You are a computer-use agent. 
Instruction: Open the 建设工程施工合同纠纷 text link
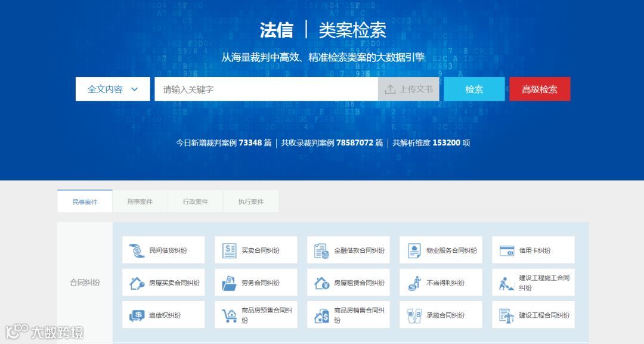pyautogui.click(x=544, y=283)
